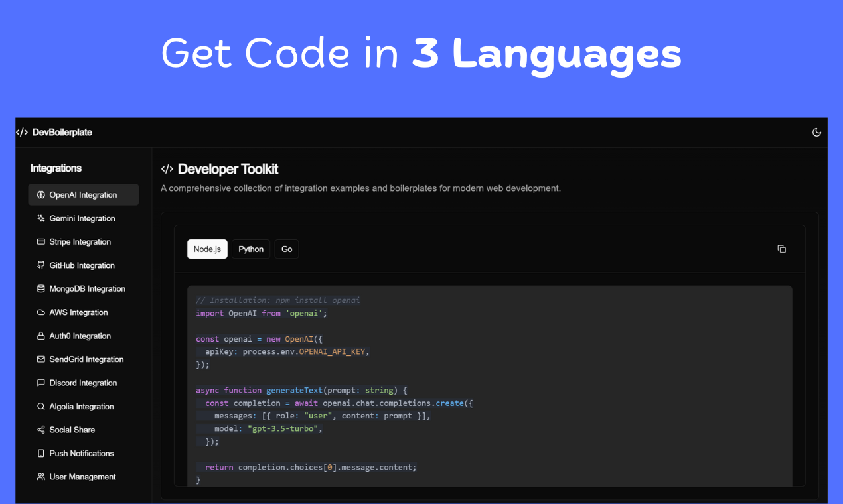This screenshot has height=504, width=843.
Task: Copy code with the clipboard icon
Action: (781, 249)
